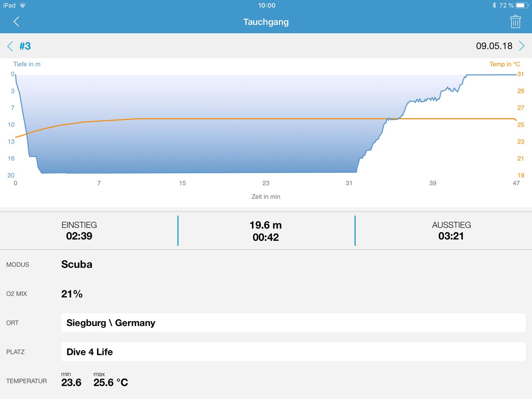Tap the Ausstieg time 03:21
Viewport: 532px width, 399px height.
coord(451,236)
